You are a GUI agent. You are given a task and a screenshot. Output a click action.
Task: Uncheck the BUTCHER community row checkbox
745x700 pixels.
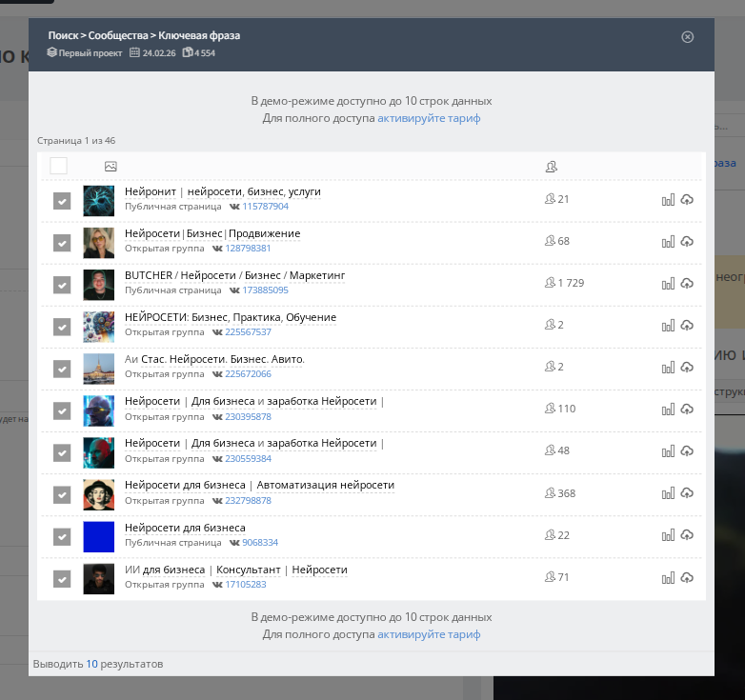point(62,285)
